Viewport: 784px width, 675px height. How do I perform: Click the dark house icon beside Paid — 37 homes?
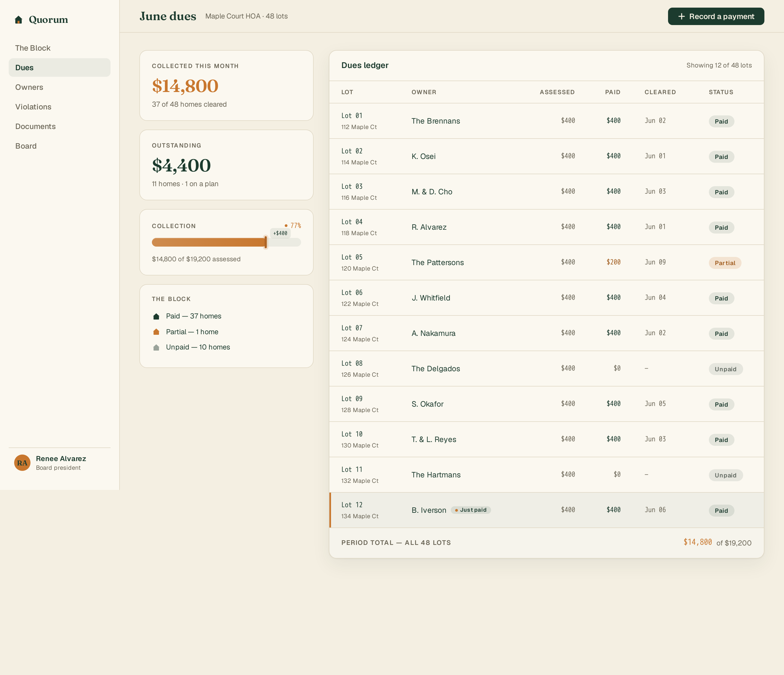pyautogui.click(x=156, y=316)
